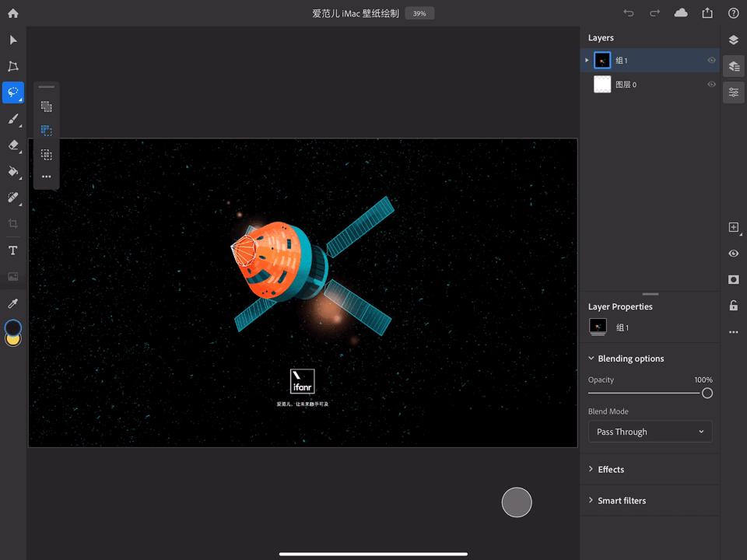Select the Eraser tool

tap(12, 145)
